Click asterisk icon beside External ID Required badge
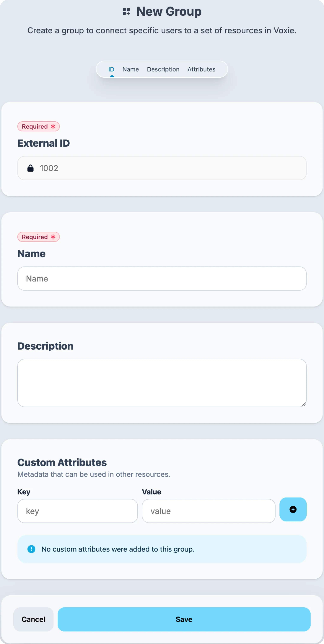The image size is (324, 644). [x=53, y=126]
